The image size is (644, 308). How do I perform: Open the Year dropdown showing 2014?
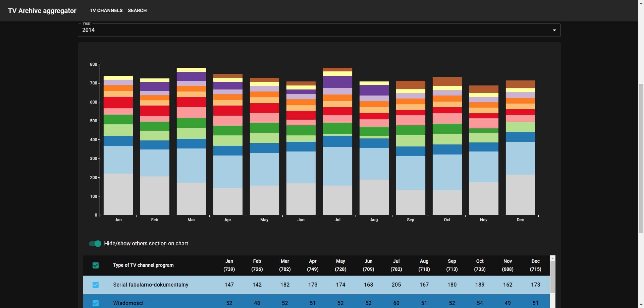(x=319, y=30)
